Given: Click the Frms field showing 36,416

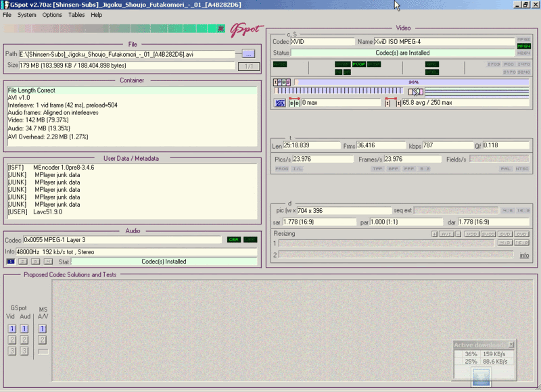Looking at the screenshot, I should [x=381, y=145].
